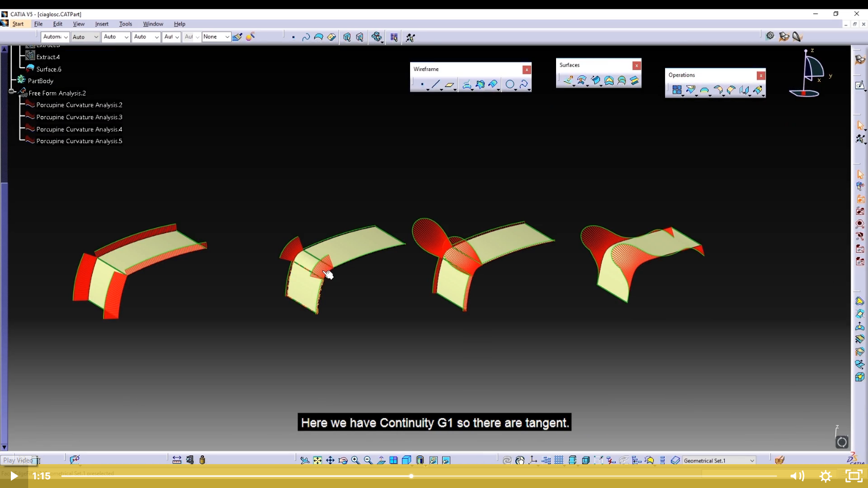
Task: Open the Tools menu
Action: (125, 24)
